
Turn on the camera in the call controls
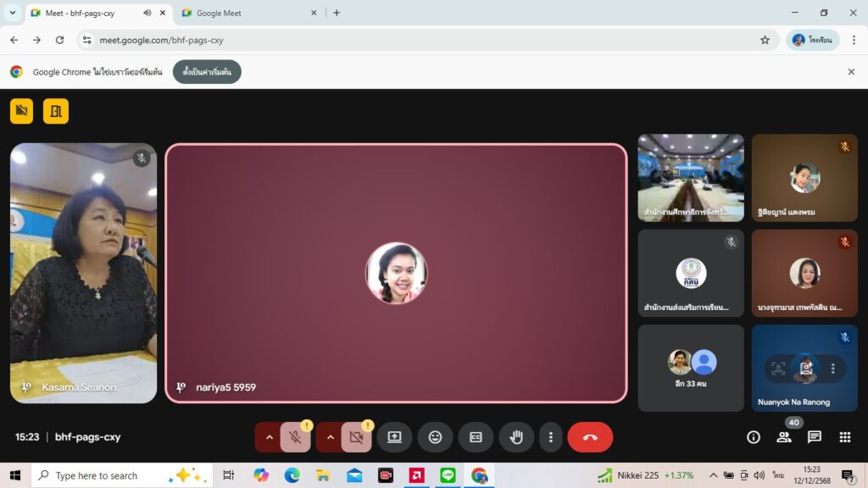(356, 437)
